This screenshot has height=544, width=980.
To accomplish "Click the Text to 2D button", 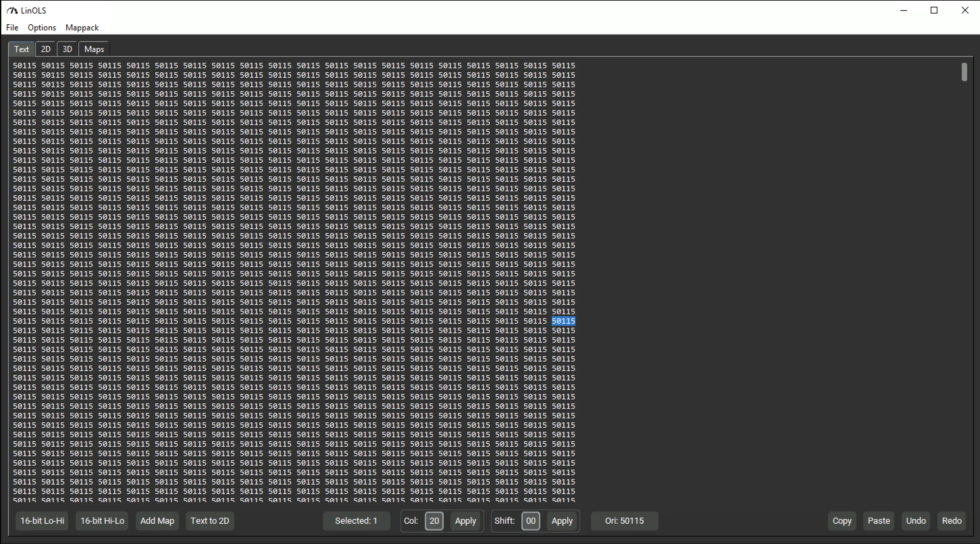I will pyautogui.click(x=210, y=521).
